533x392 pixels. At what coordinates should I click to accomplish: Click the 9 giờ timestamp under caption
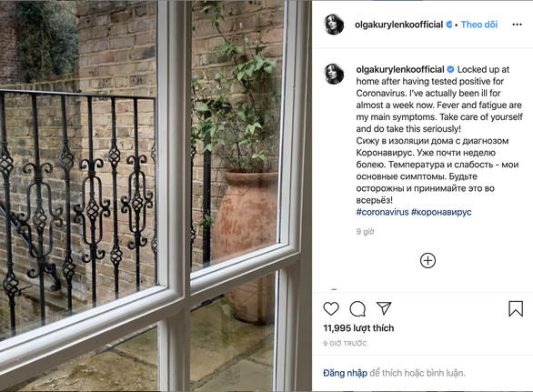(365, 232)
